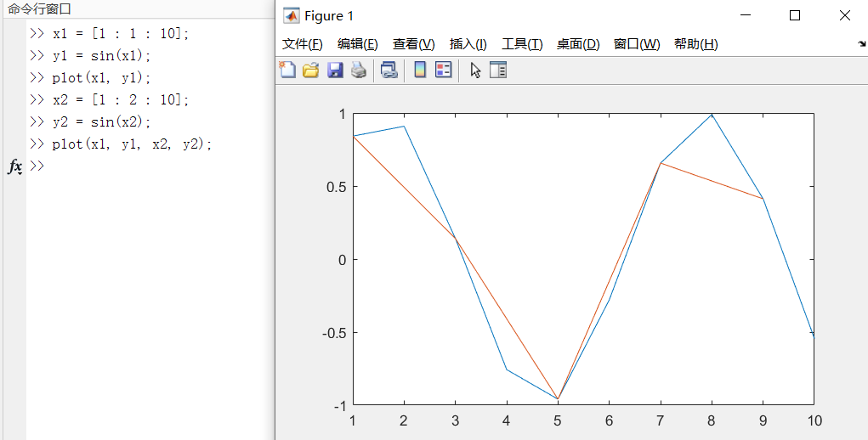
Task: Click the blue line vertex at x=4
Action: 507,369
